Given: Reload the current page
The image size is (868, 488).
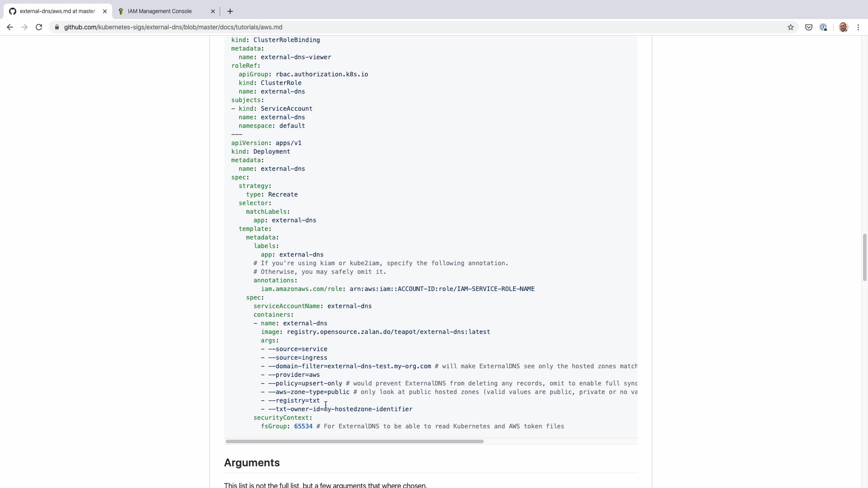Looking at the screenshot, I should (39, 27).
